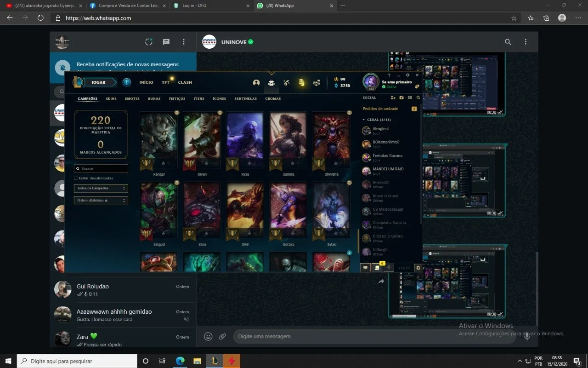Open the Store coins icon
588x368 pixels.
point(317,83)
